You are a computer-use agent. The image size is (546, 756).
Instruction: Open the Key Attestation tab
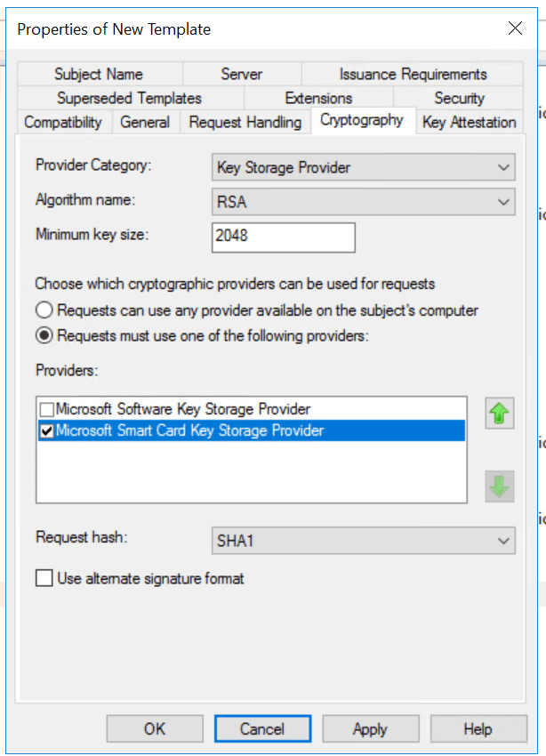(470, 122)
